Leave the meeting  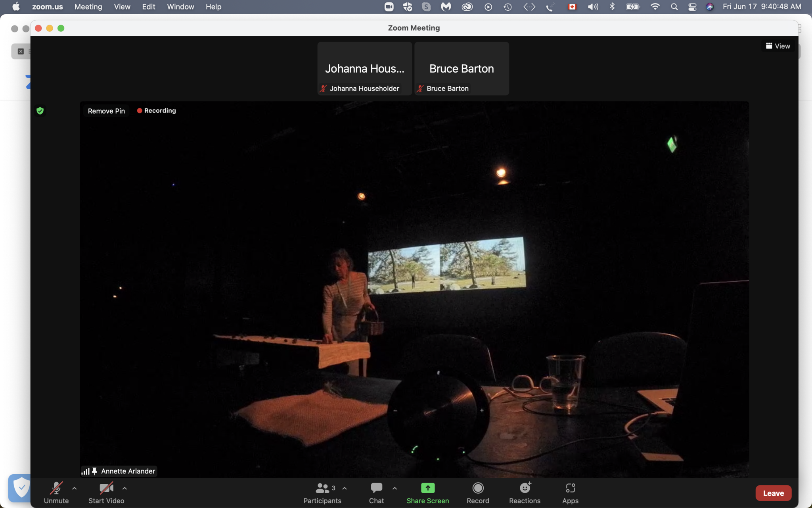[x=773, y=493]
